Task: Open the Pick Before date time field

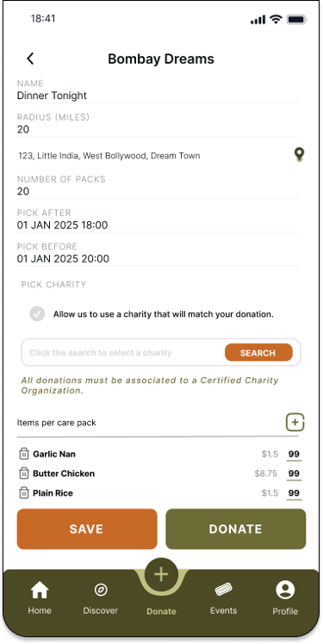Action: click(158, 254)
